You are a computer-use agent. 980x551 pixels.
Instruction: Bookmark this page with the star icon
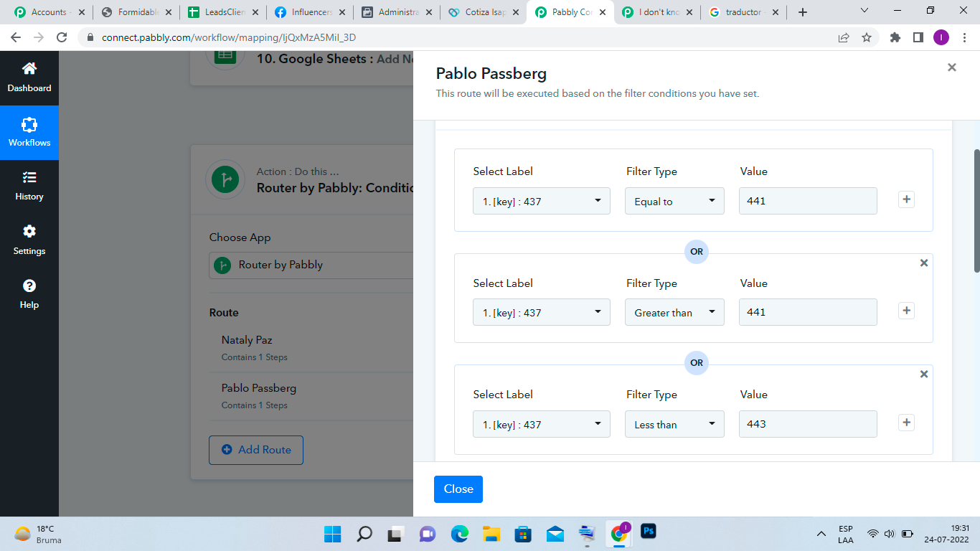(867, 37)
